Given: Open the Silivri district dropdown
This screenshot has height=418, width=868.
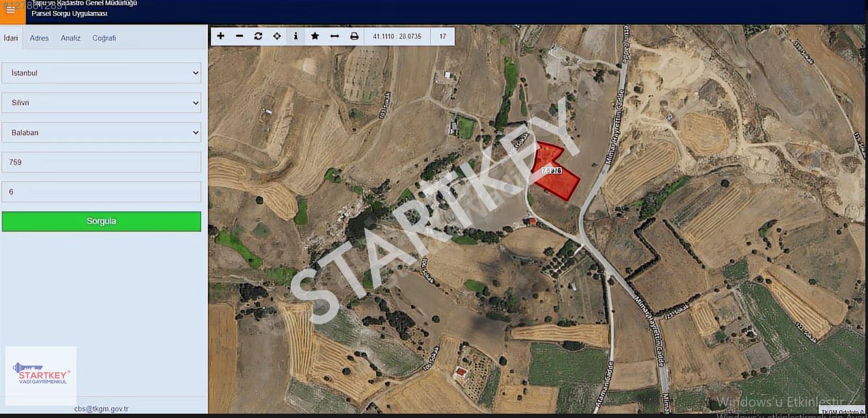Looking at the screenshot, I should point(101,102).
